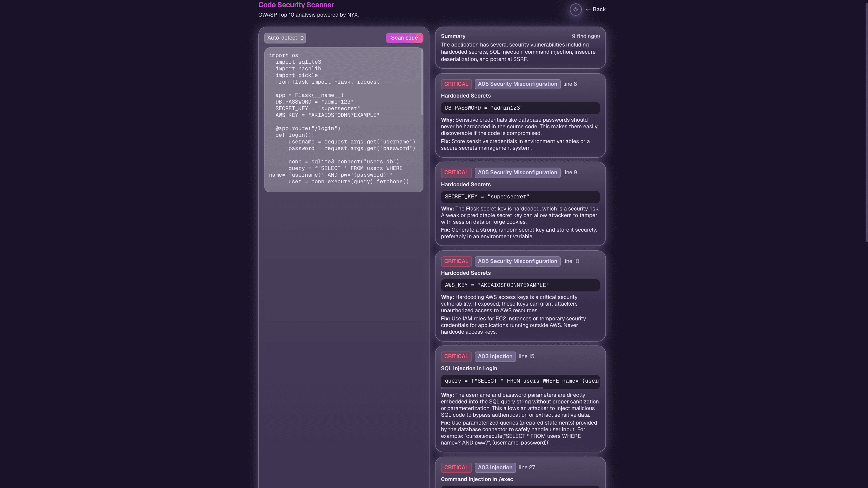
Task: Click the 'line 9' label
Action: click(x=570, y=173)
